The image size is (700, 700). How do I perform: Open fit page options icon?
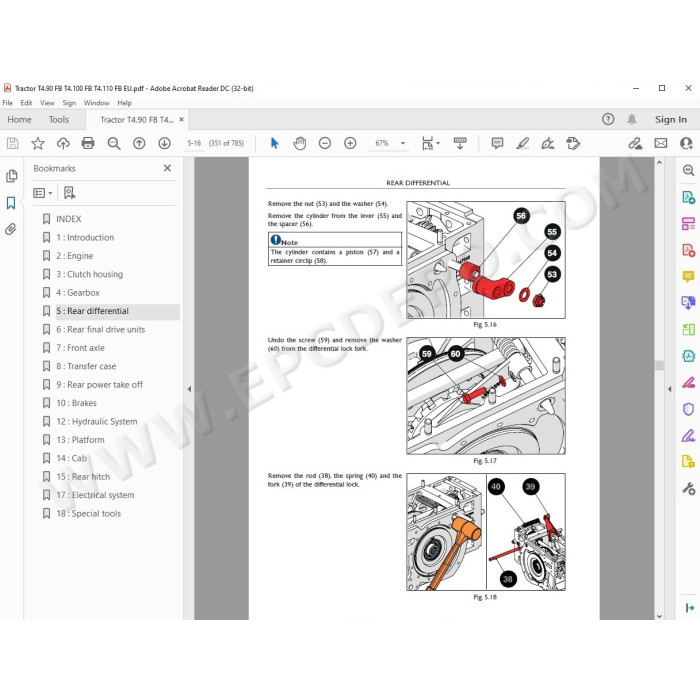430,143
